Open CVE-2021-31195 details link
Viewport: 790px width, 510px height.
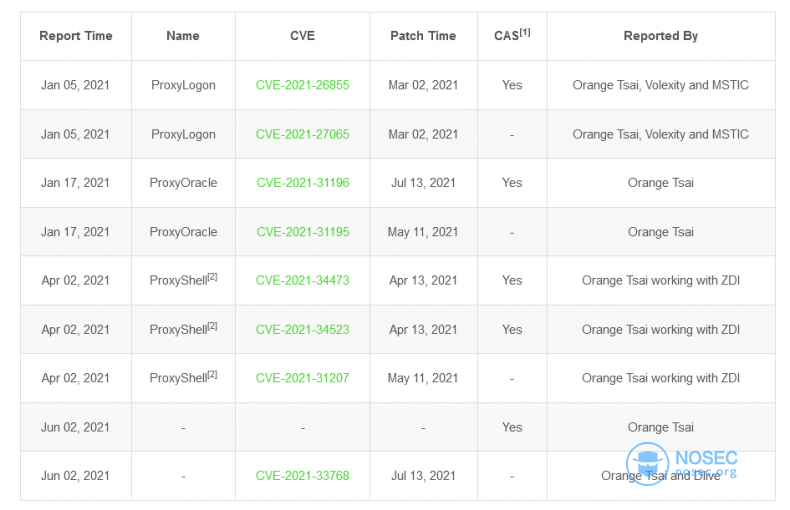[303, 232]
